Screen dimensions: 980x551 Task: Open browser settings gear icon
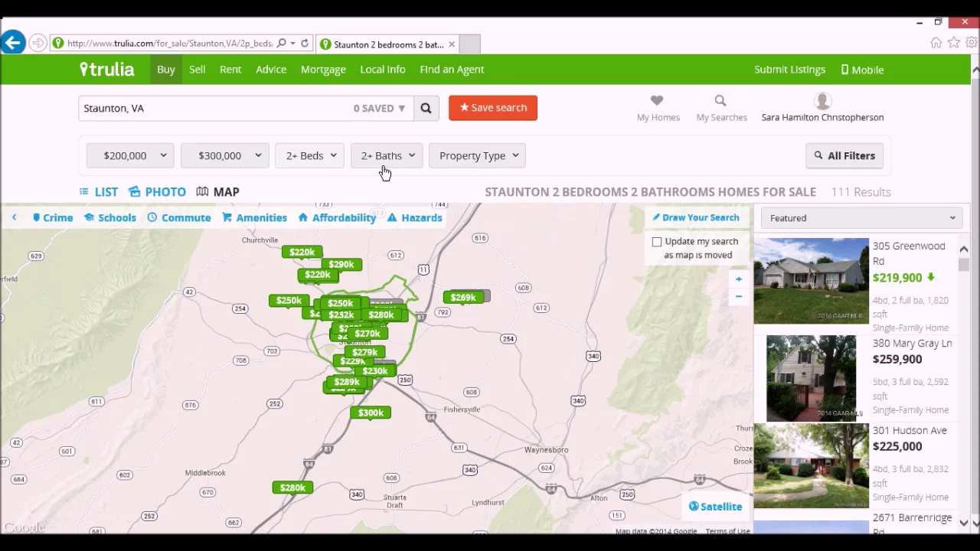(971, 43)
